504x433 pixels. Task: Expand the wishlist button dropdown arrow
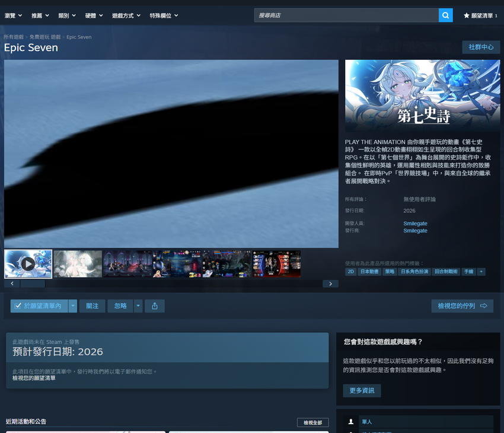click(73, 306)
